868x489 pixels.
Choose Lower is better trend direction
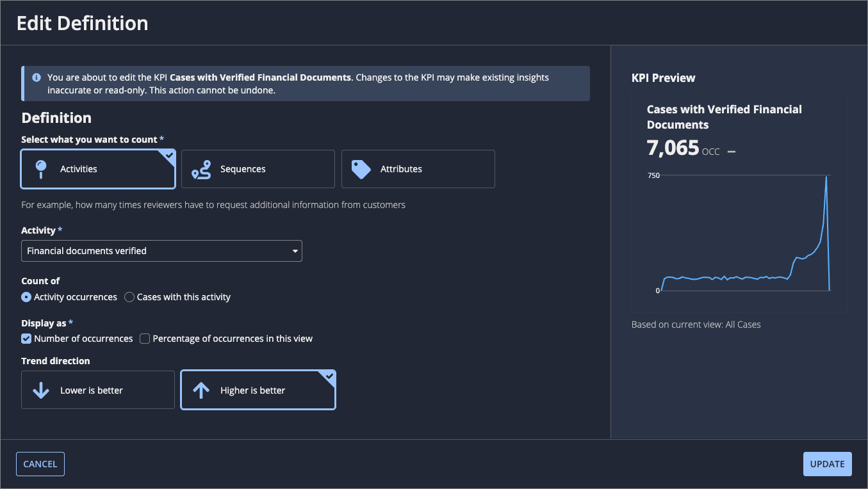[98, 390]
